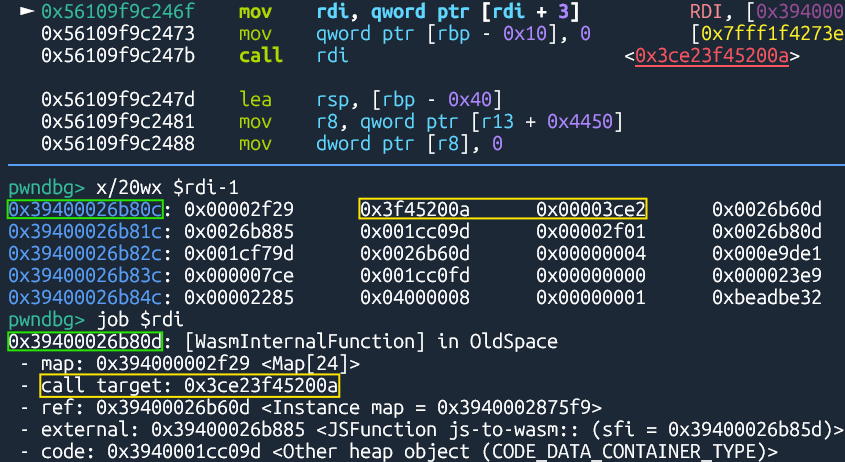This screenshot has width=845, height=462.
Task: Click the 'ref:' Instance map line
Action: tap(320, 408)
